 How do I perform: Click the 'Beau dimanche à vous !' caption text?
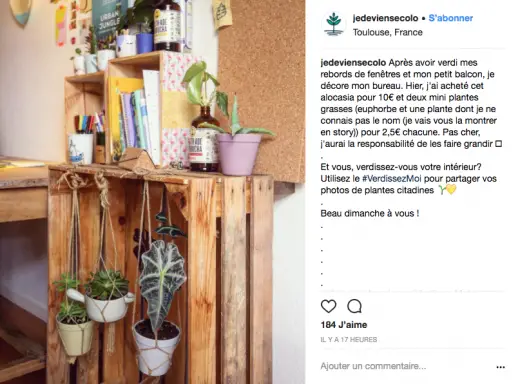(x=370, y=213)
